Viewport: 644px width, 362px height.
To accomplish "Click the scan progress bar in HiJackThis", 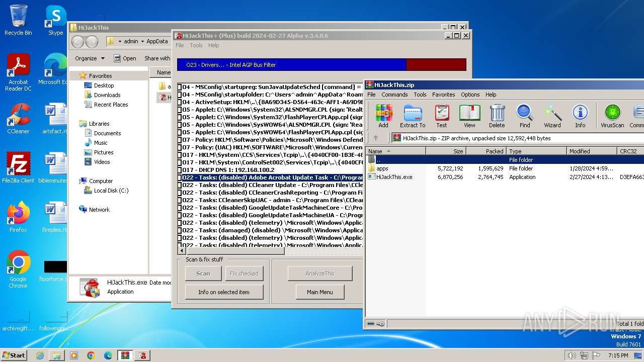I will pos(321,65).
